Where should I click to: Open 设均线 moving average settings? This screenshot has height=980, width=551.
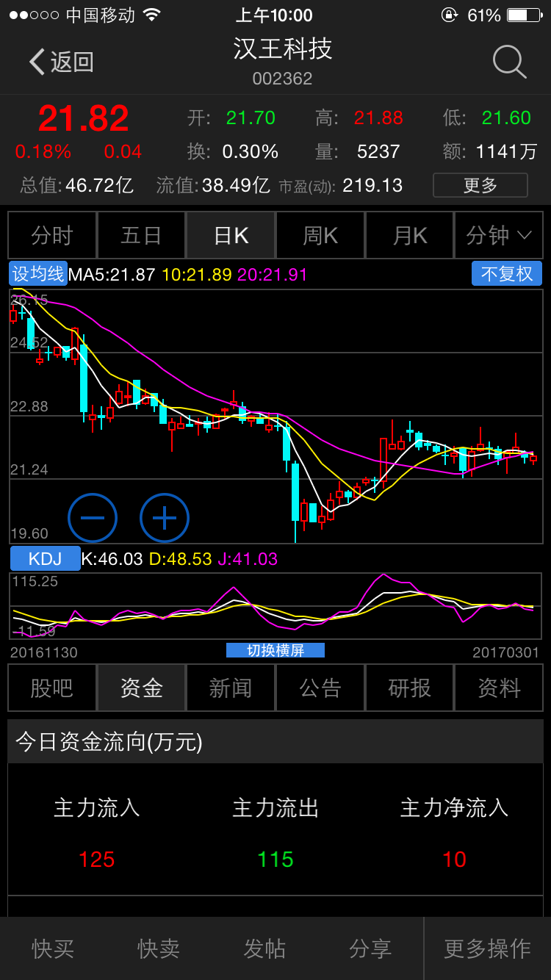pos(38,274)
